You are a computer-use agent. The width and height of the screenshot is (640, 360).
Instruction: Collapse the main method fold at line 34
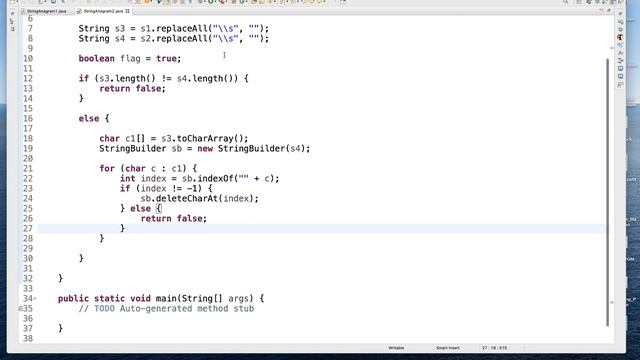click(x=35, y=299)
